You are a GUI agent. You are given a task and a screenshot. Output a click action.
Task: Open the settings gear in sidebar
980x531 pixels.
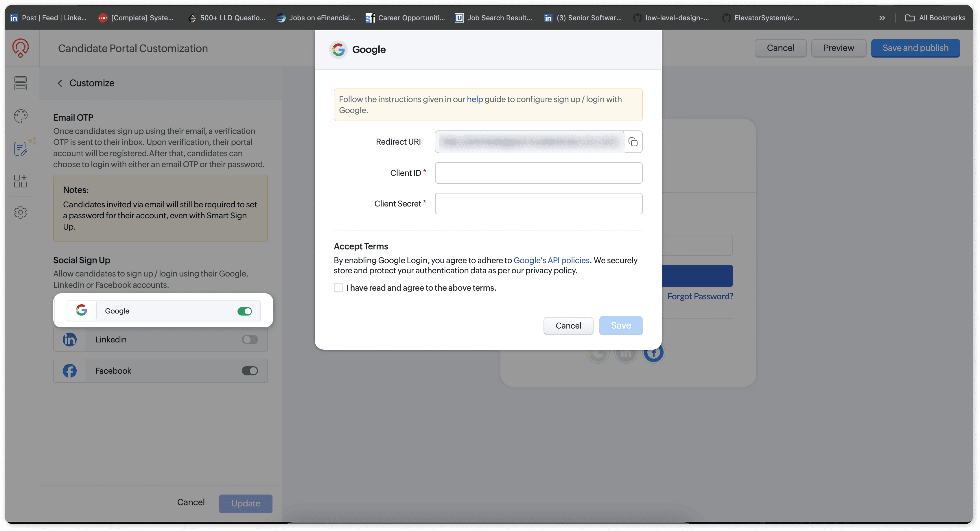pyautogui.click(x=21, y=212)
